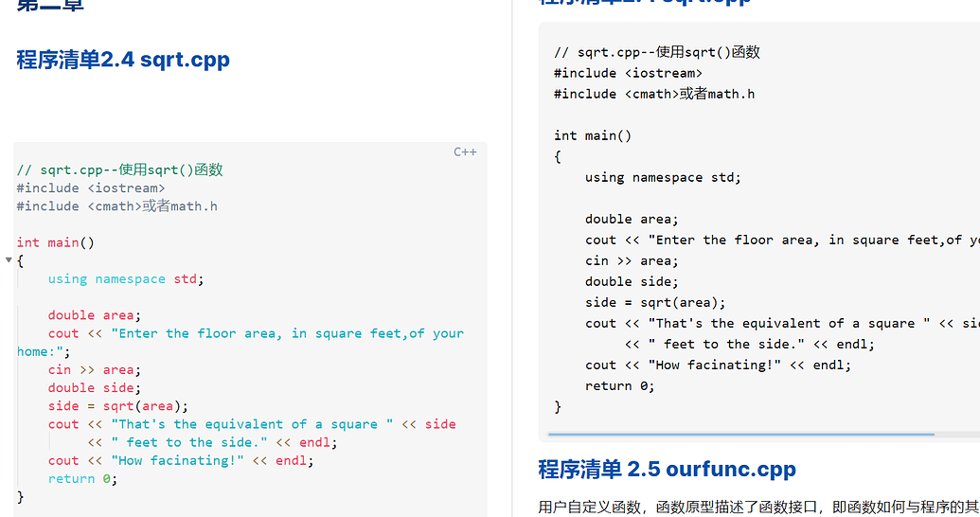980x517 pixels.
Task: Open the C++ language selector
Action: [x=464, y=152]
